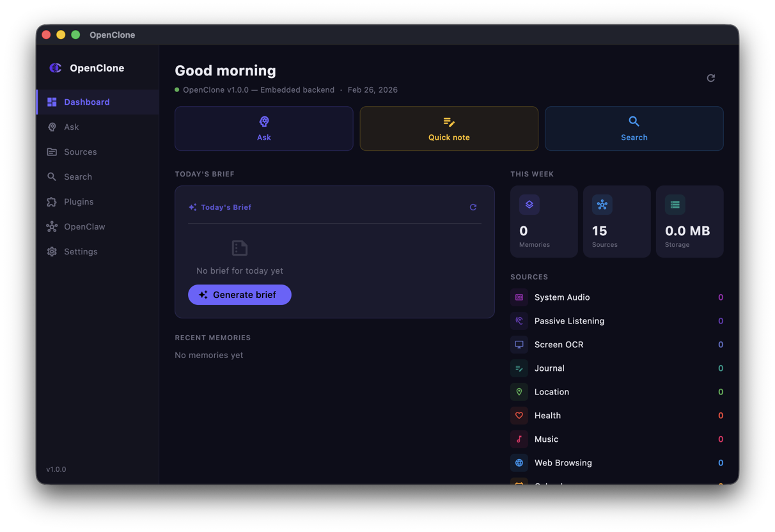
Task: Navigate to the Sources section
Action: (x=80, y=152)
